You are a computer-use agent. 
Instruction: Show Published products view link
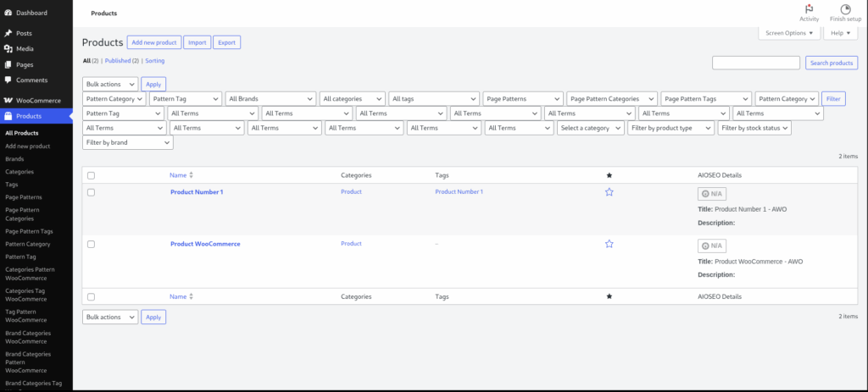(x=118, y=61)
